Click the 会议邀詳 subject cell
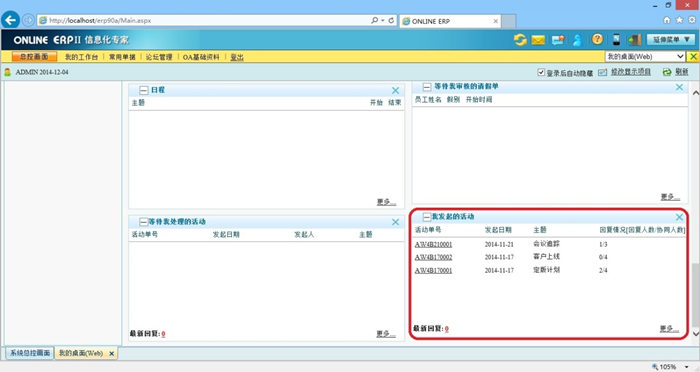Viewport: 700px width, 372px height. click(x=546, y=244)
